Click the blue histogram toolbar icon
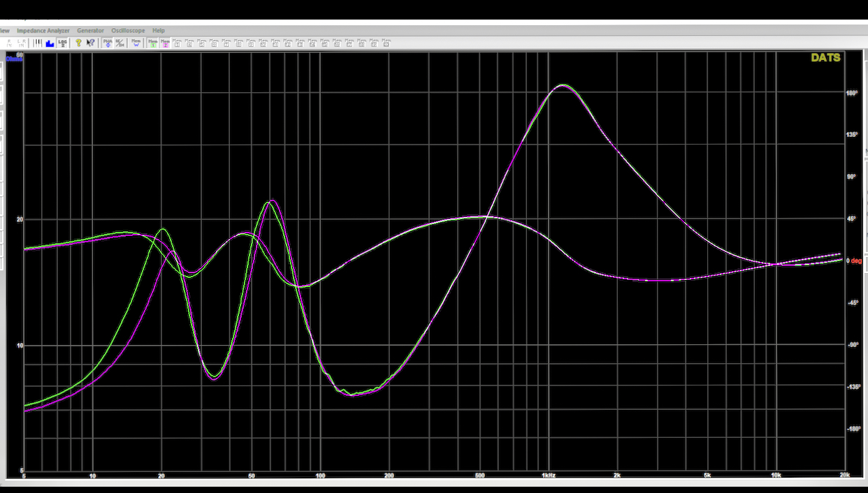This screenshot has height=493, width=868. [x=50, y=43]
